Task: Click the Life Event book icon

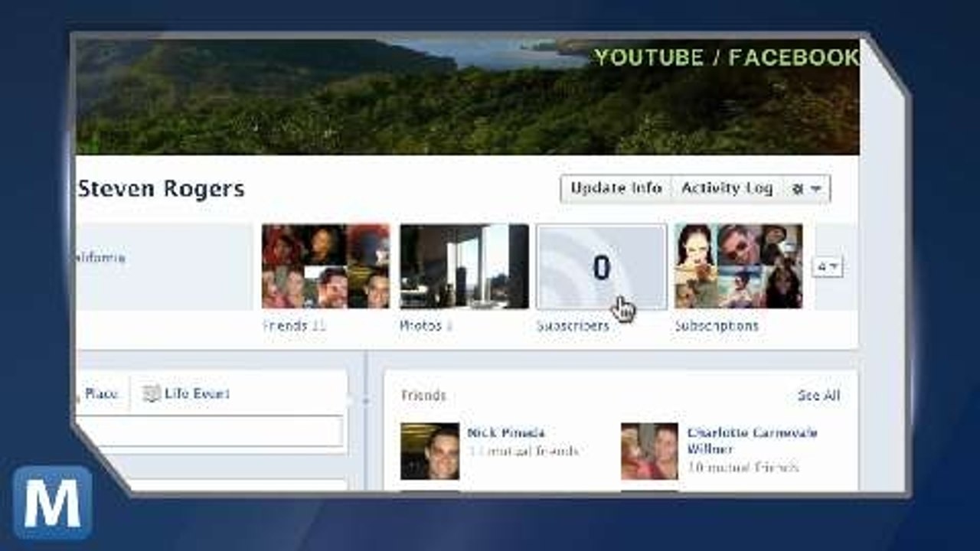Action: [152, 393]
